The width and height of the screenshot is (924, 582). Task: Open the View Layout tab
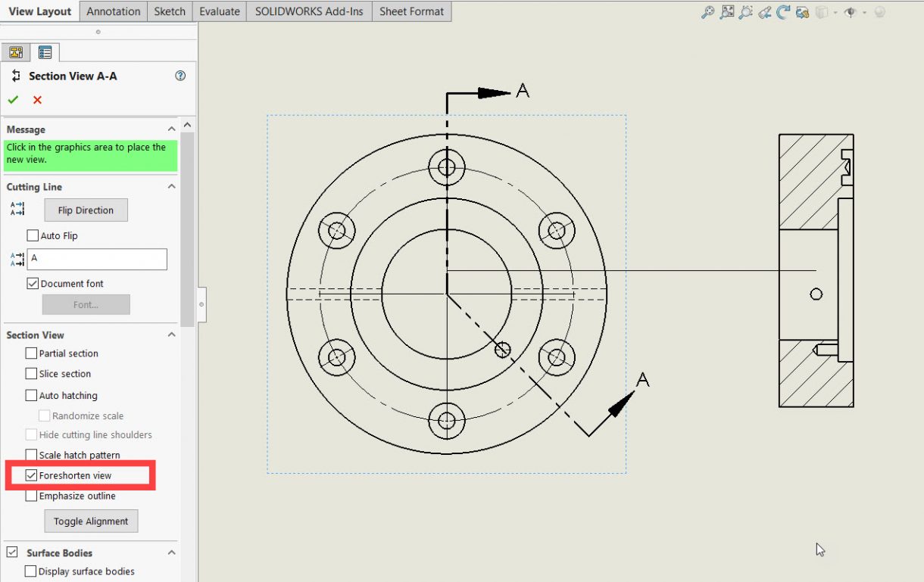[40, 11]
